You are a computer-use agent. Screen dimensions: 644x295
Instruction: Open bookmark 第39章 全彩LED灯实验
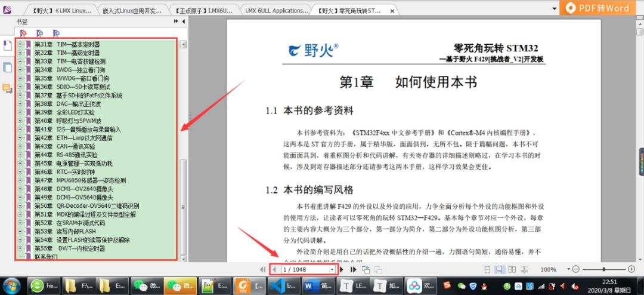pos(64,112)
